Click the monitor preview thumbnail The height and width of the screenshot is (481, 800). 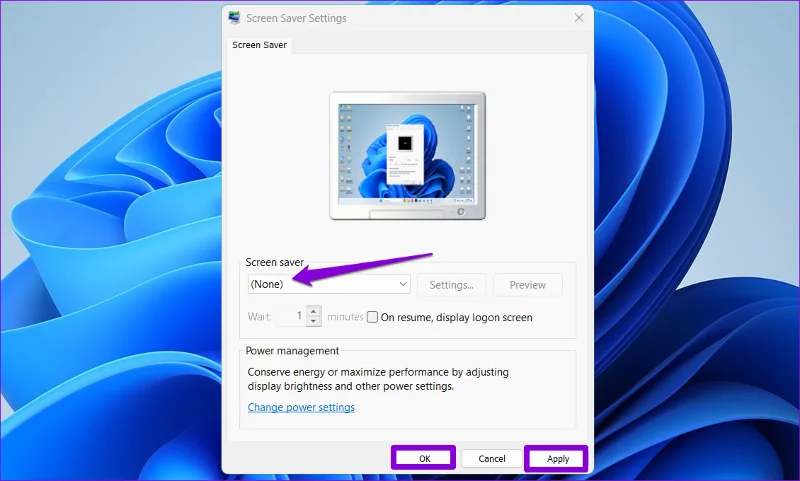[407, 156]
